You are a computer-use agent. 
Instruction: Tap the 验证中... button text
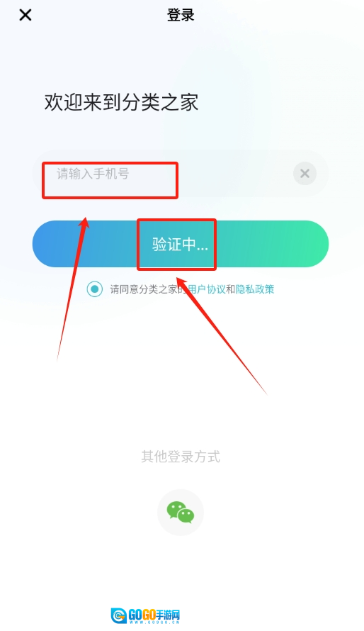point(180,245)
